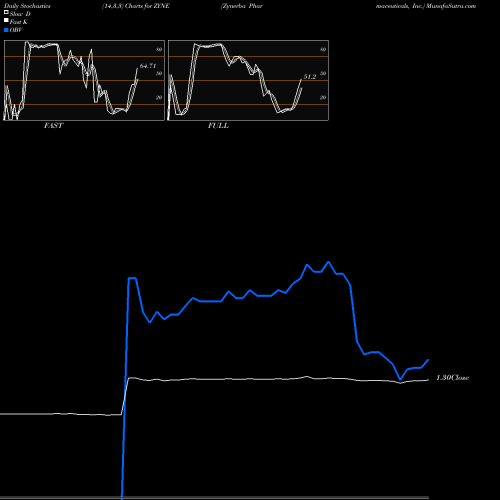Click the 'OBV' legend label
This screenshot has height=500, width=500.
point(16,30)
